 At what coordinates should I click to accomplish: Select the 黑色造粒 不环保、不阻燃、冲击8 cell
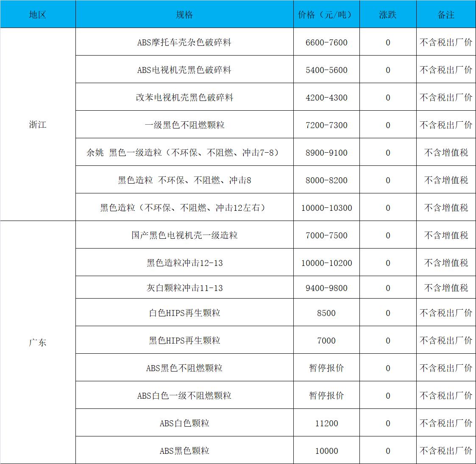pos(184,180)
